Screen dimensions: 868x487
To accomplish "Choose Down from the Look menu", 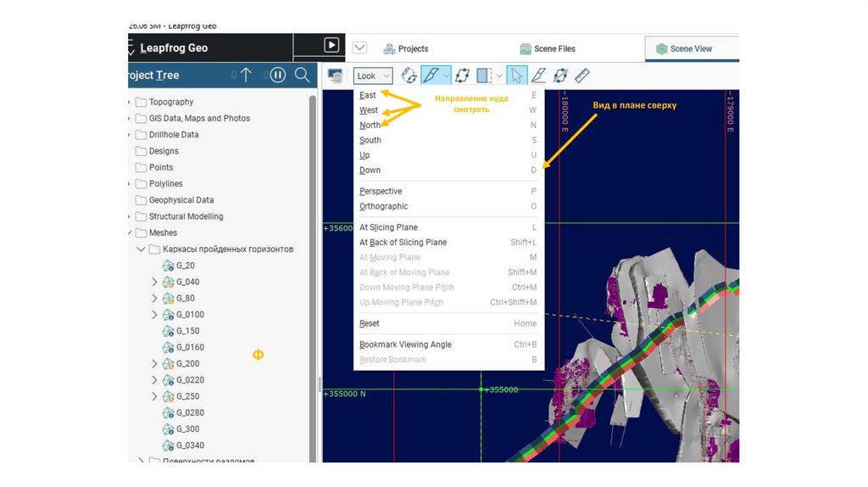I will 370,171.
